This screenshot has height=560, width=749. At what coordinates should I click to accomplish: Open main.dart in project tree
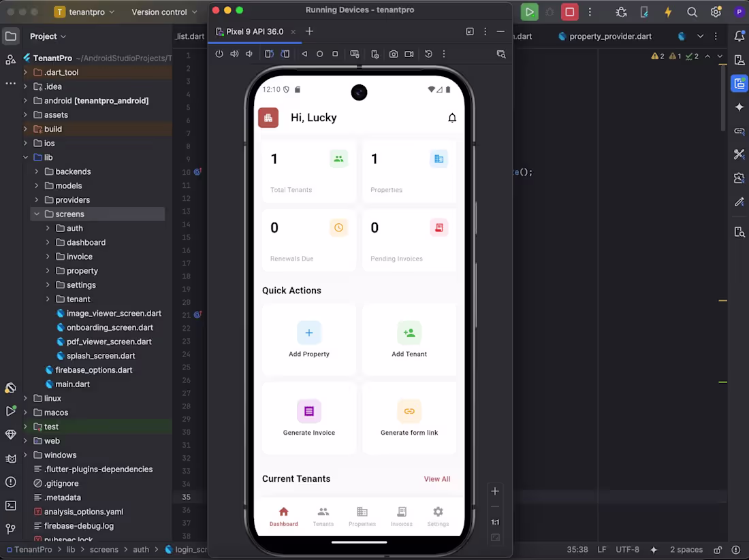pos(72,384)
